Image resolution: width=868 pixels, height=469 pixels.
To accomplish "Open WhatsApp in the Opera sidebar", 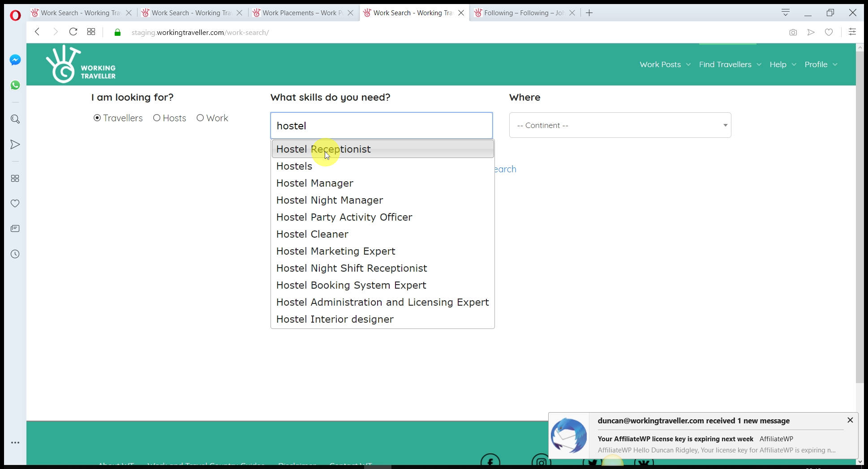I will click(15, 85).
